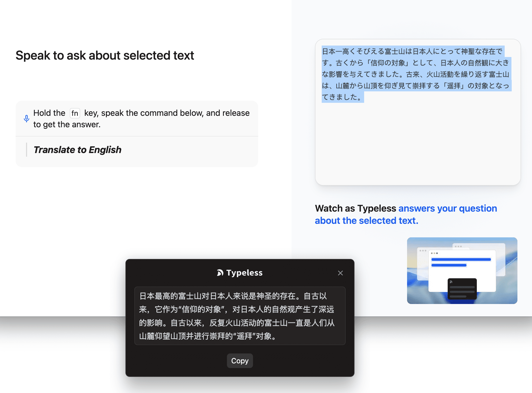Click the Typeless logo icon in popup
This screenshot has width=532, height=393.
click(220, 273)
